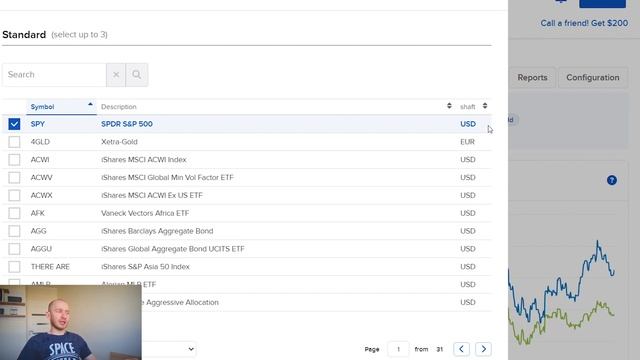Screen dimensions: 640x360
Task: Tick the AGG checkbox
Action: (x=14, y=231)
